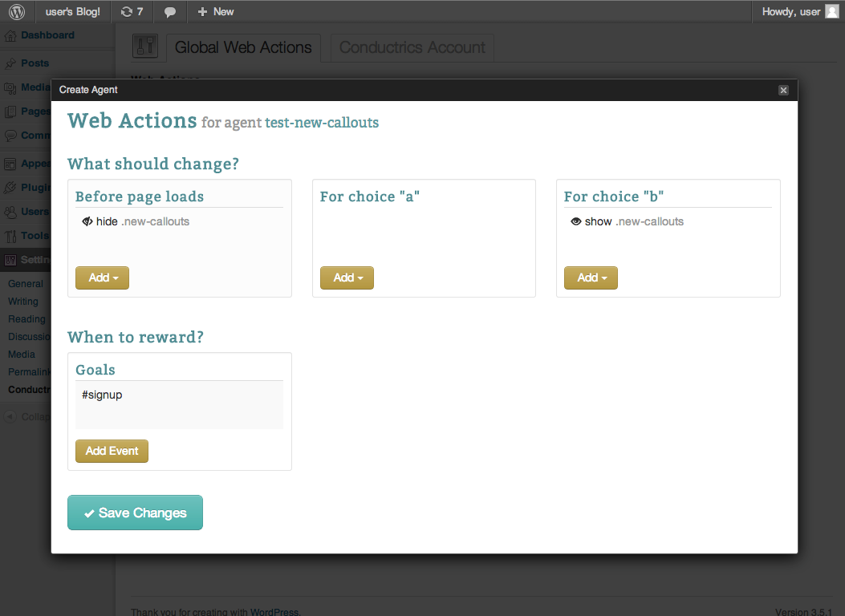Click the Save Changes button
845x616 pixels.
[x=135, y=513]
